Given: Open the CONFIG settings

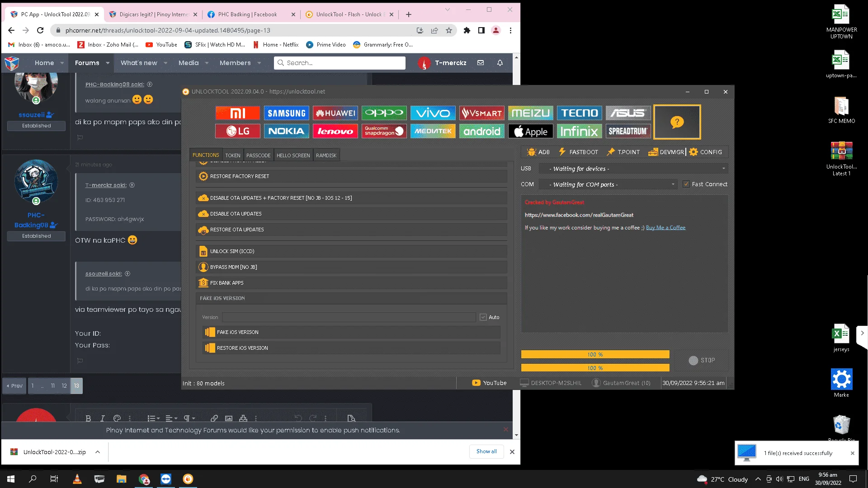Looking at the screenshot, I should click(x=706, y=152).
